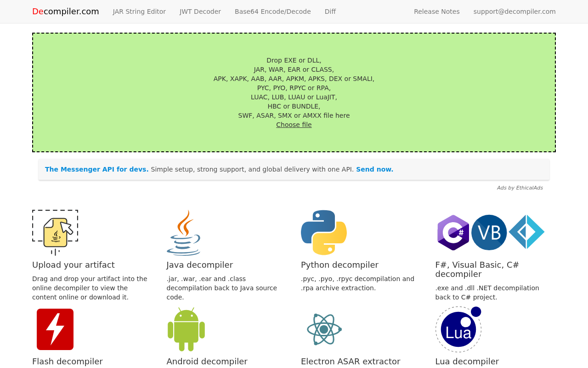This screenshot has width=588, height=368.
Task: Click the Drag and drop your artifact description
Action: pyautogui.click(x=90, y=288)
